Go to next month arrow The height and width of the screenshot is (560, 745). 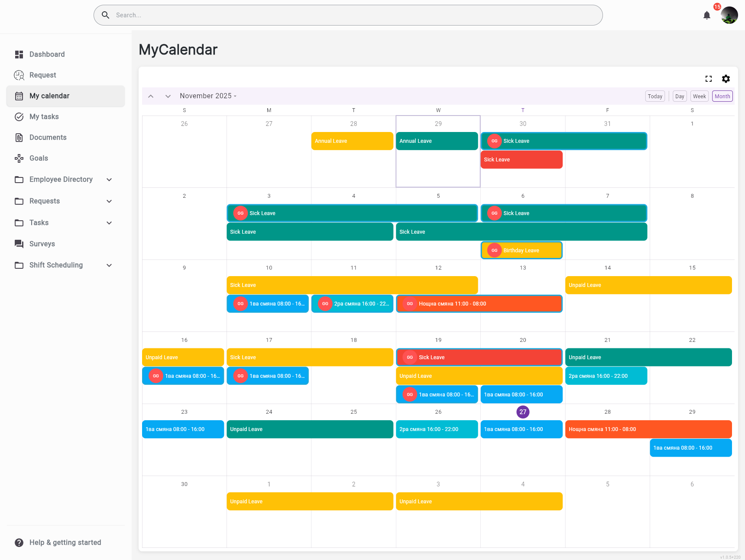tap(168, 96)
